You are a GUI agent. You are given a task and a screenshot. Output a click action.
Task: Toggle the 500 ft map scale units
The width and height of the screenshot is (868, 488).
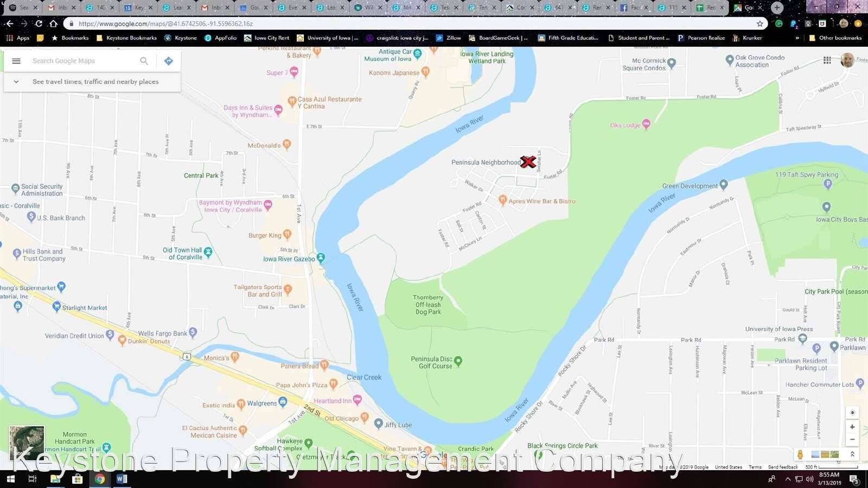(831, 467)
